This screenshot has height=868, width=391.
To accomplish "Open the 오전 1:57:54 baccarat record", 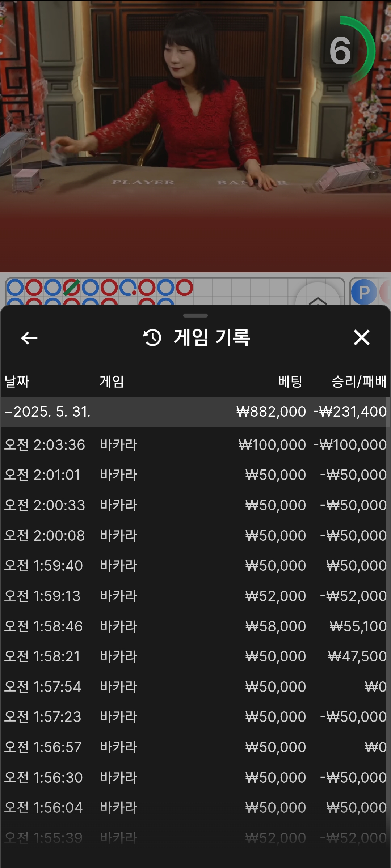I will 195,687.
